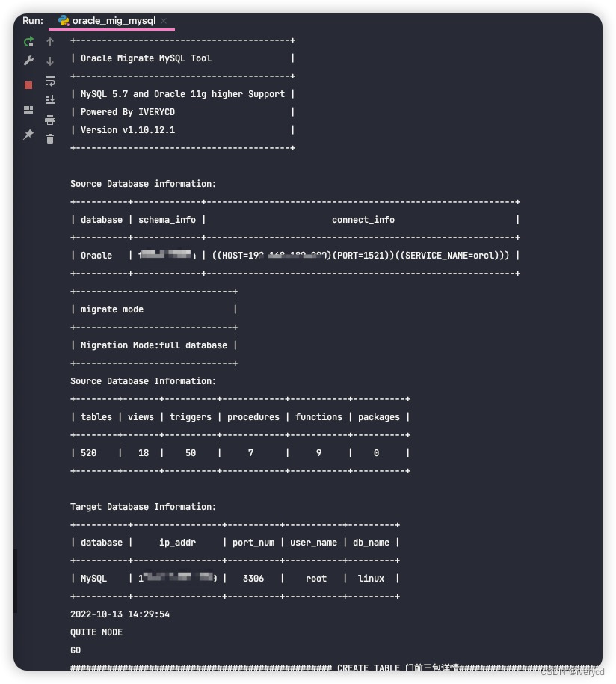Screen dimensions: 616x684
Task: Click the ip_addr column header
Action: tap(177, 542)
